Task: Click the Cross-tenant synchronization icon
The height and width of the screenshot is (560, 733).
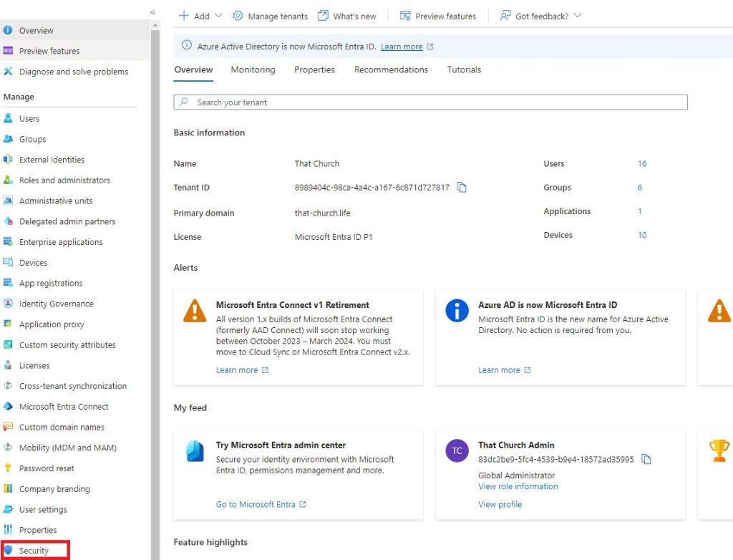Action: coord(8,386)
